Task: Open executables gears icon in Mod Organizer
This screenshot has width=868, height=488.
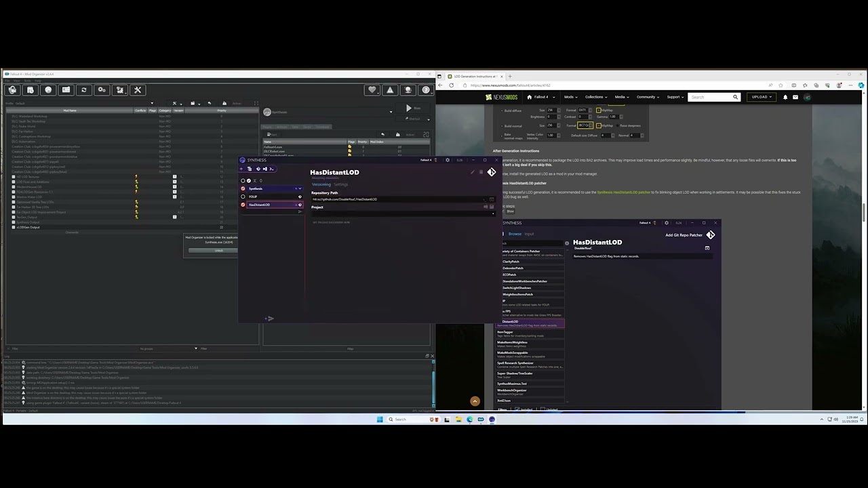Action: (102, 89)
